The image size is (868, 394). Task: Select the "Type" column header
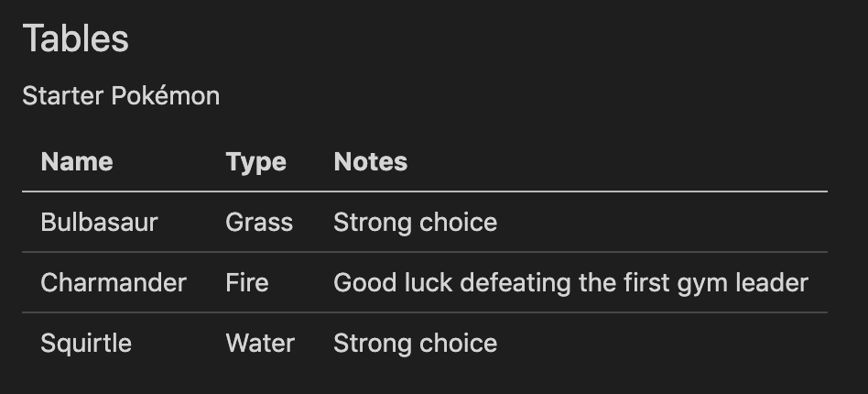pos(255,162)
